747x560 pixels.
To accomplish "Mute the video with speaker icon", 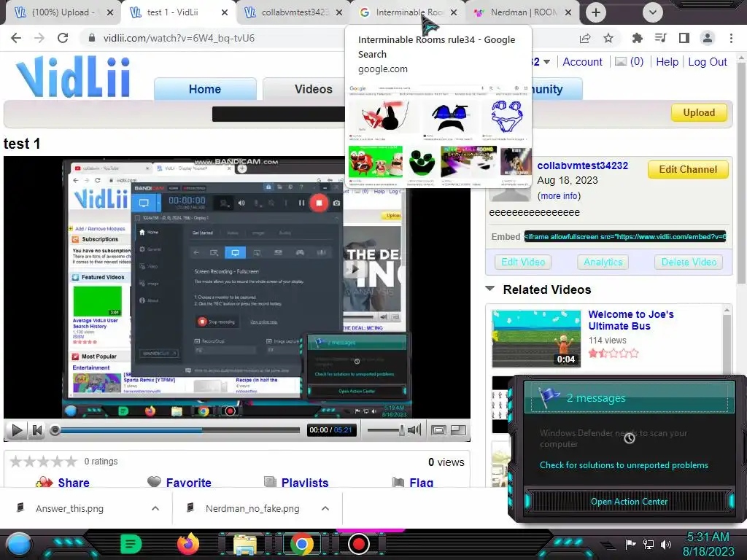I will 414,430.
